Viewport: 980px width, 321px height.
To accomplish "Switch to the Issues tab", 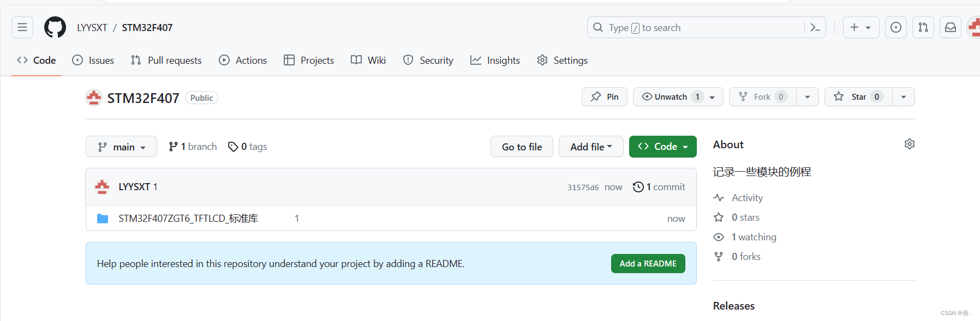I will [x=93, y=60].
